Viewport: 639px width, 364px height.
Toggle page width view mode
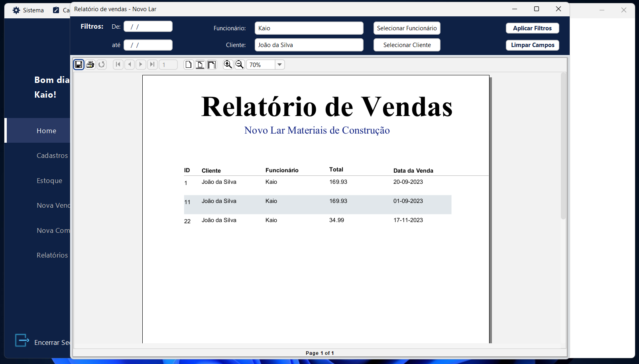click(x=200, y=64)
